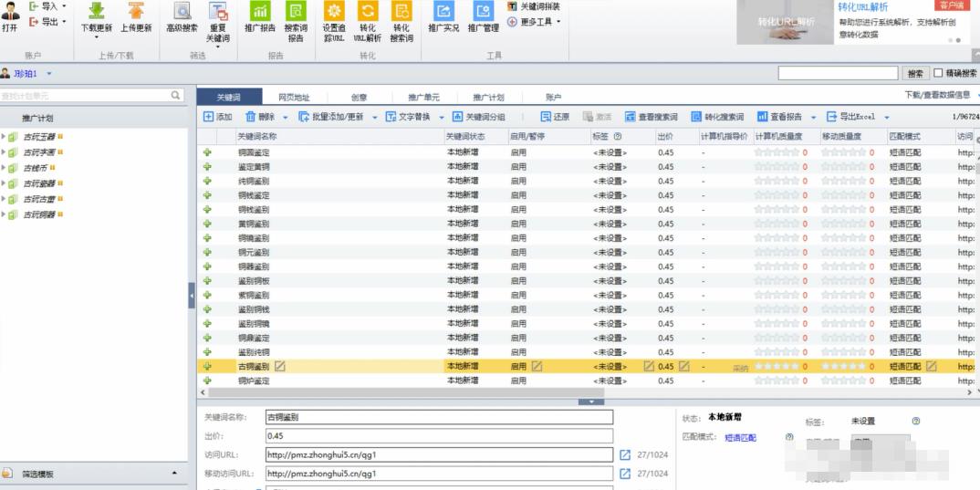Open the 推广报告 report icon

pyautogui.click(x=260, y=12)
